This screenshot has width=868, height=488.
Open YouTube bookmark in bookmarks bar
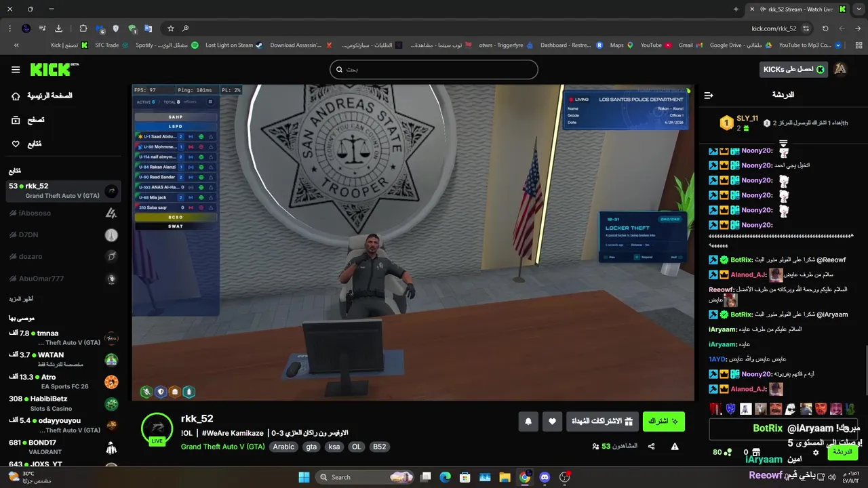click(x=656, y=45)
